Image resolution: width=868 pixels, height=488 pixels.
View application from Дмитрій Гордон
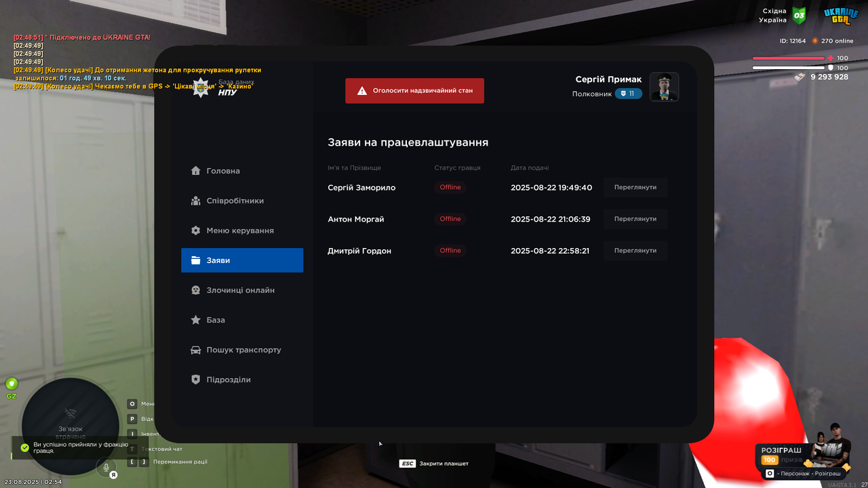click(635, 251)
